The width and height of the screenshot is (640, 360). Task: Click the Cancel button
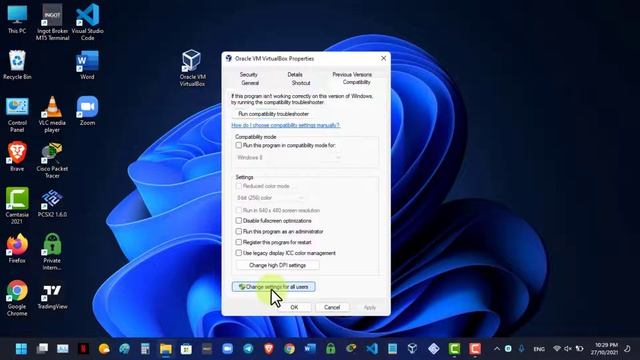click(332, 307)
